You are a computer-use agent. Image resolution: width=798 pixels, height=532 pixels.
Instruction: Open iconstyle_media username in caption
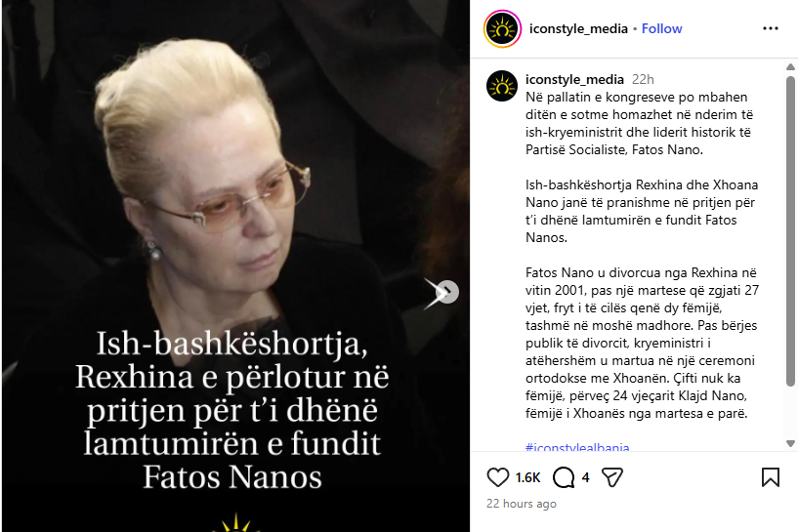(x=574, y=79)
